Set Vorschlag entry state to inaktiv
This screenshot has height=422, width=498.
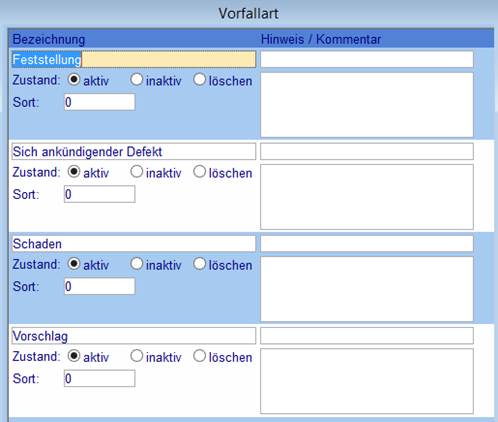click(x=136, y=356)
